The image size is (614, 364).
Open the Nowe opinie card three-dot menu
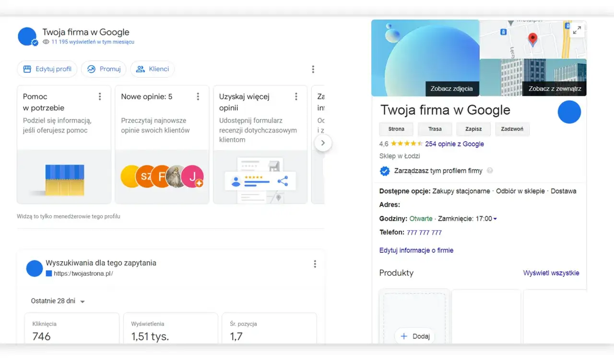(x=198, y=97)
